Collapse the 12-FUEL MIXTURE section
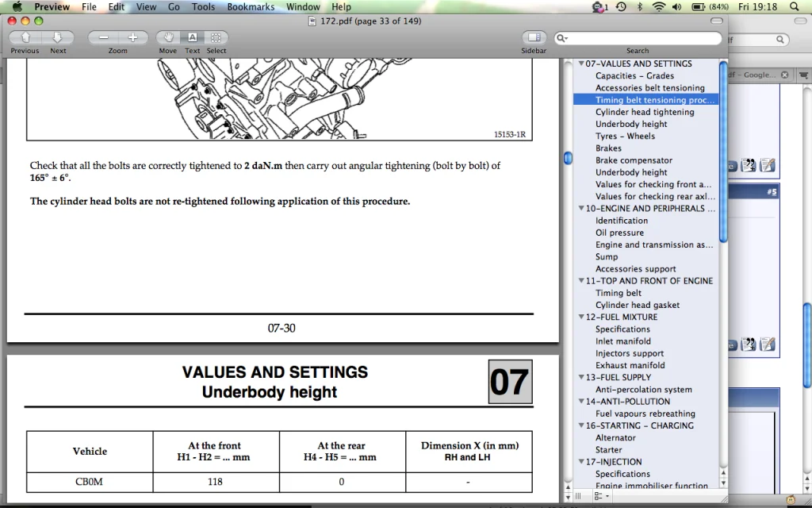 pyautogui.click(x=581, y=317)
